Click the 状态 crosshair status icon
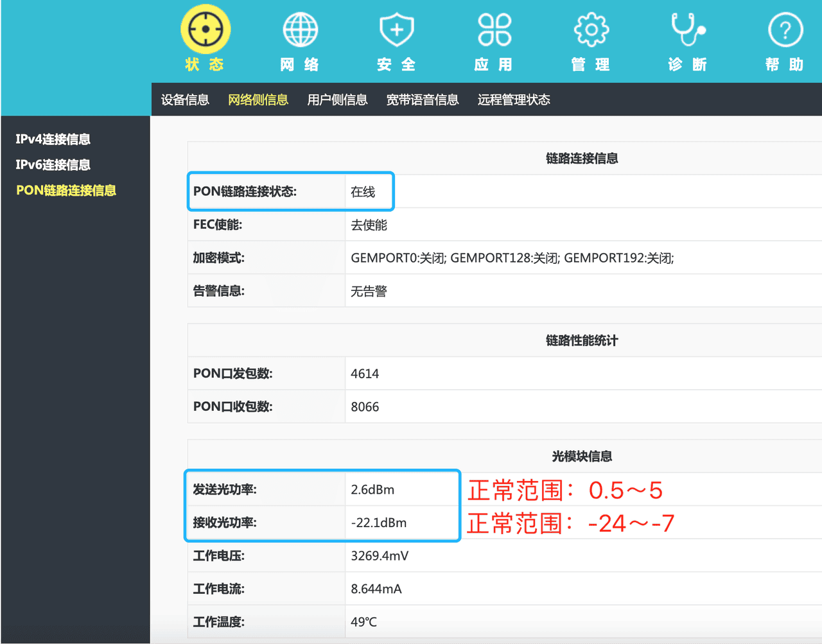Image resolution: width=822 pixels, height=644 pixels. coord(205,30)
